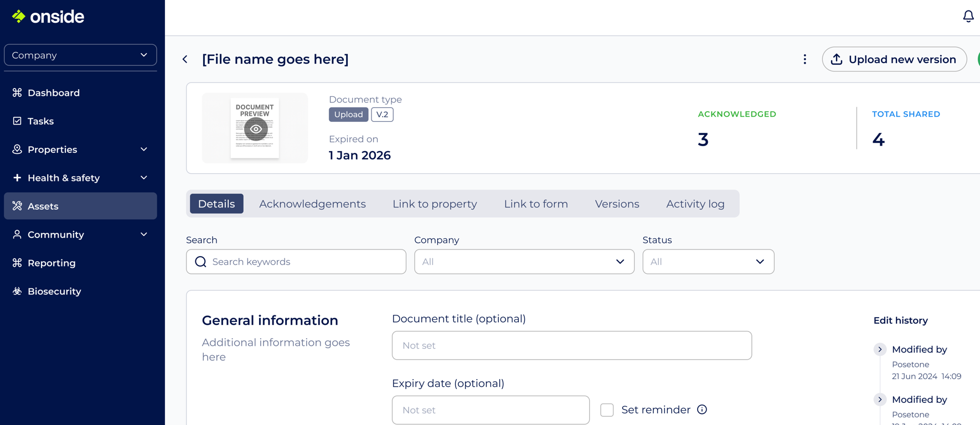The height and width of the screenshot is (425, 980).
Task: Open the Versions tab
Action: [x=617, y=204]
